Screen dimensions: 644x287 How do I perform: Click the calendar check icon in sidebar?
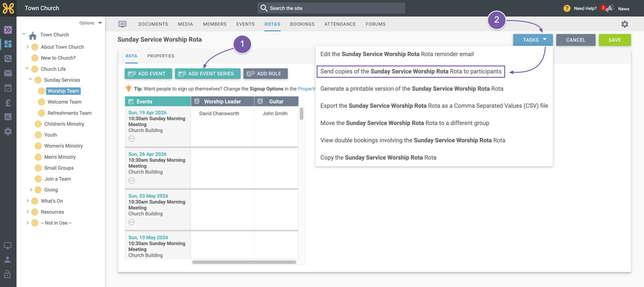[8, 88]
